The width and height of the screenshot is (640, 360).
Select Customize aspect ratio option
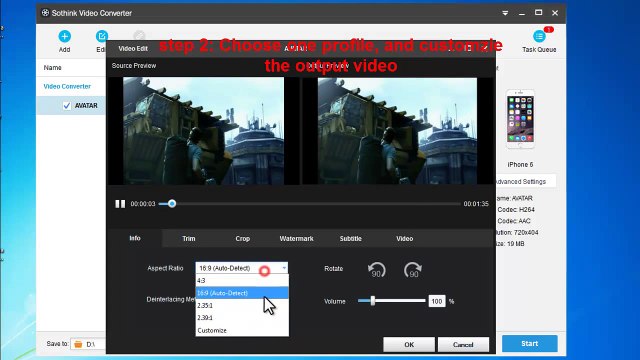pos(242,330)
